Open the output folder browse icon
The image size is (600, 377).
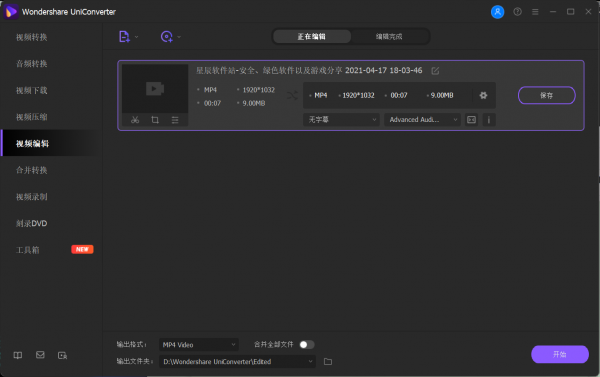click(x=328, y=362)
